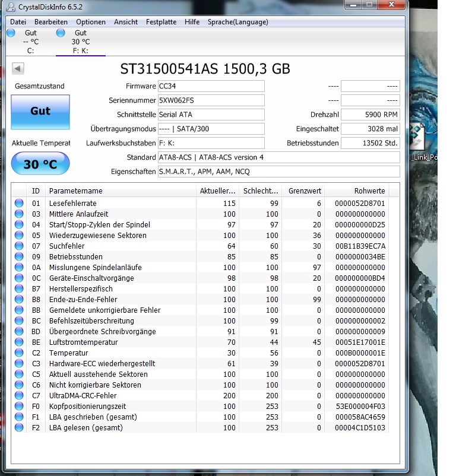Click the status orb for Übergeordnete Schreibvorgänge
This screenshot has width=456, height=476.
coord(19,331)
